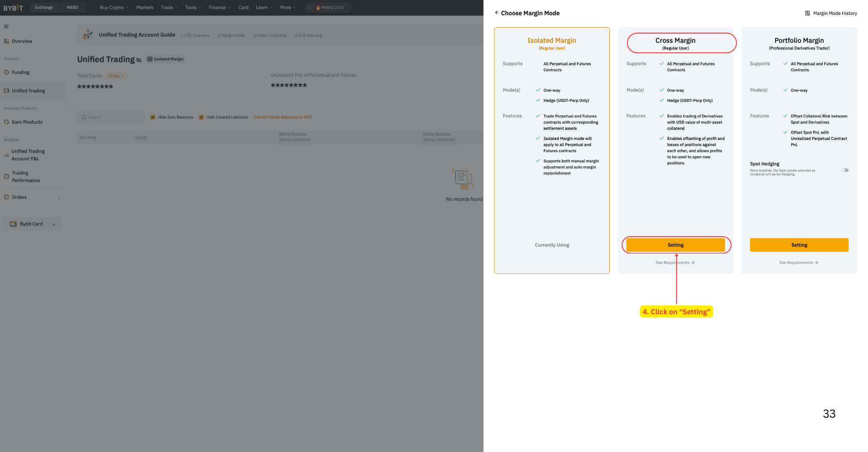Open 2.Margin Mode guide step
868x452 pixels.
click(231, 36)
